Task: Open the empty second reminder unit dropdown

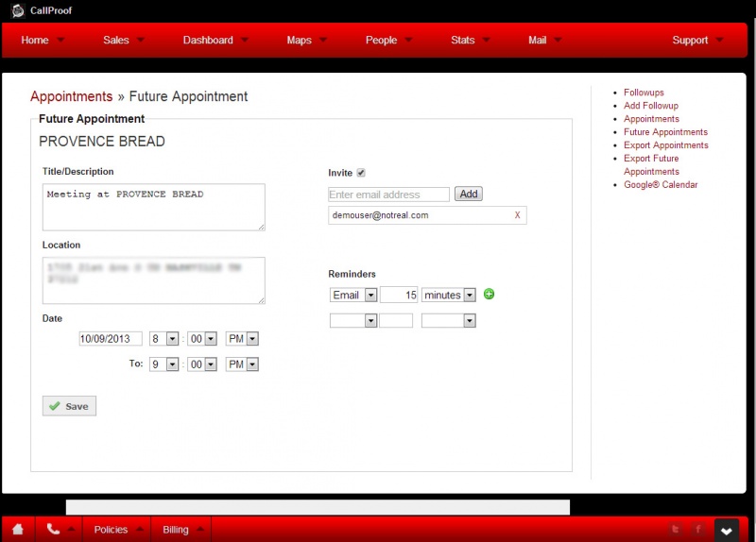Action: [448, 320]
